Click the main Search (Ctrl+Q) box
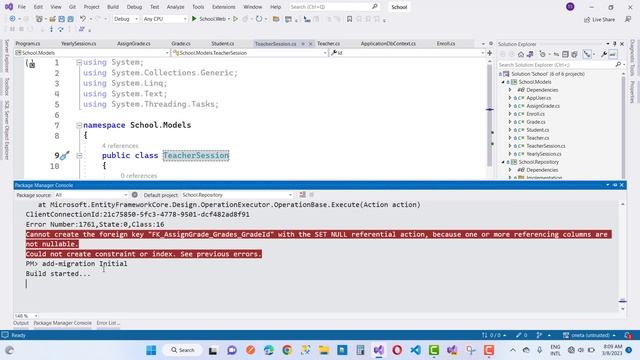This screenshot has height=360, width=640. pyautogui.click(x=334, y=7)
